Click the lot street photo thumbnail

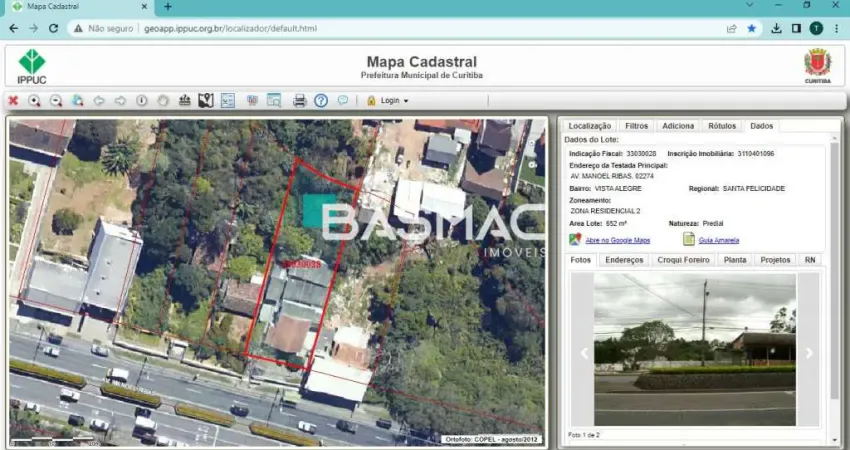[695, 349]
